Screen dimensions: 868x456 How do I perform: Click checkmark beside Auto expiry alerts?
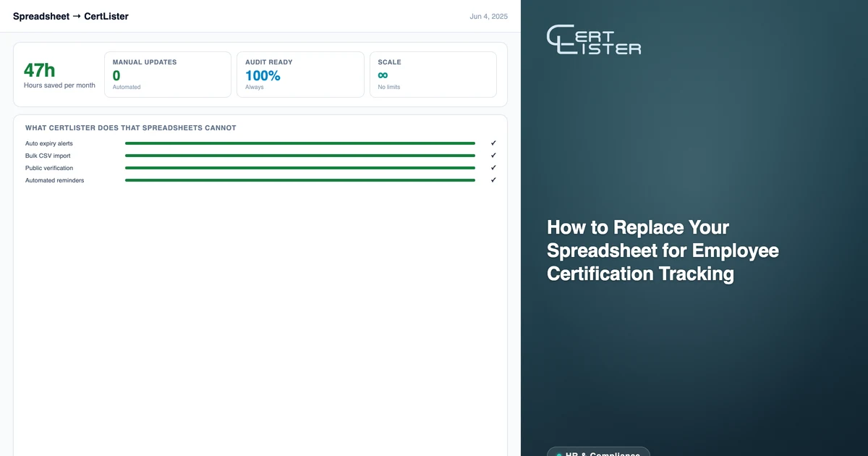(x=493, y=143)
